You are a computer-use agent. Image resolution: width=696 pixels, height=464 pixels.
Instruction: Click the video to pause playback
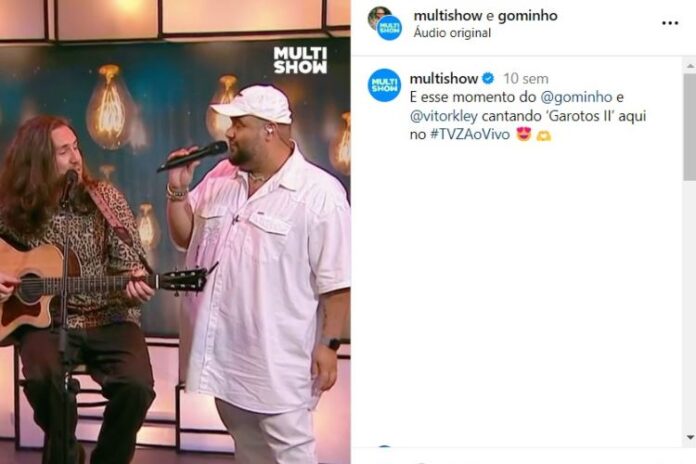pos(175,232)
